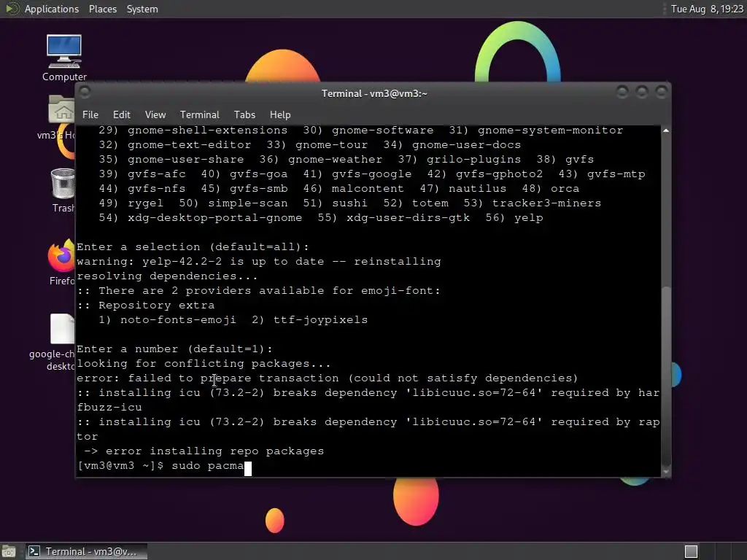Click the 'sudo pacma' command prompt line
The image size is (747, 560).
coord(164,466)
